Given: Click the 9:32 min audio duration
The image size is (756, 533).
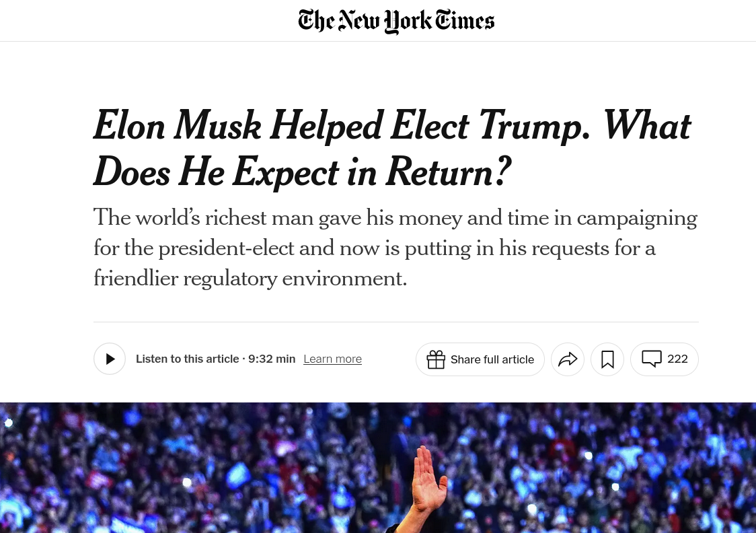Looking at the screenshot, I should tap(272, 359).
